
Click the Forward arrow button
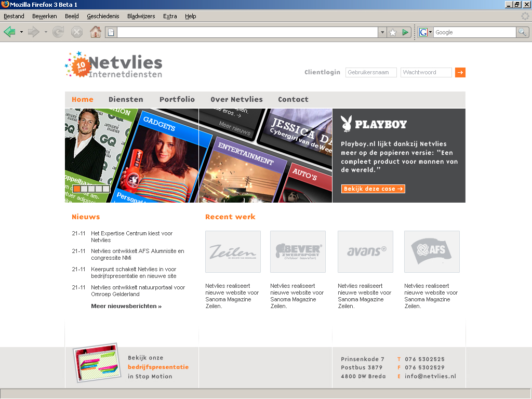click(34, 32)
